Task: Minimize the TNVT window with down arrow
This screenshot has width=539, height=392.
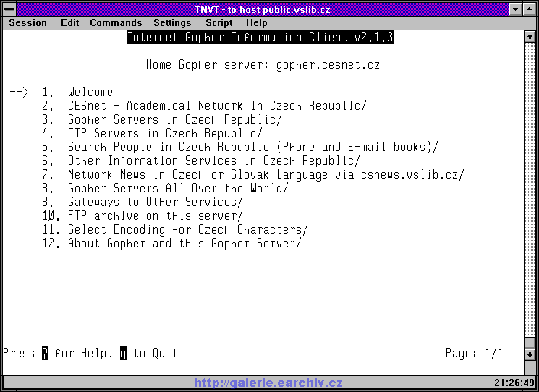Action: coord(515,9)
